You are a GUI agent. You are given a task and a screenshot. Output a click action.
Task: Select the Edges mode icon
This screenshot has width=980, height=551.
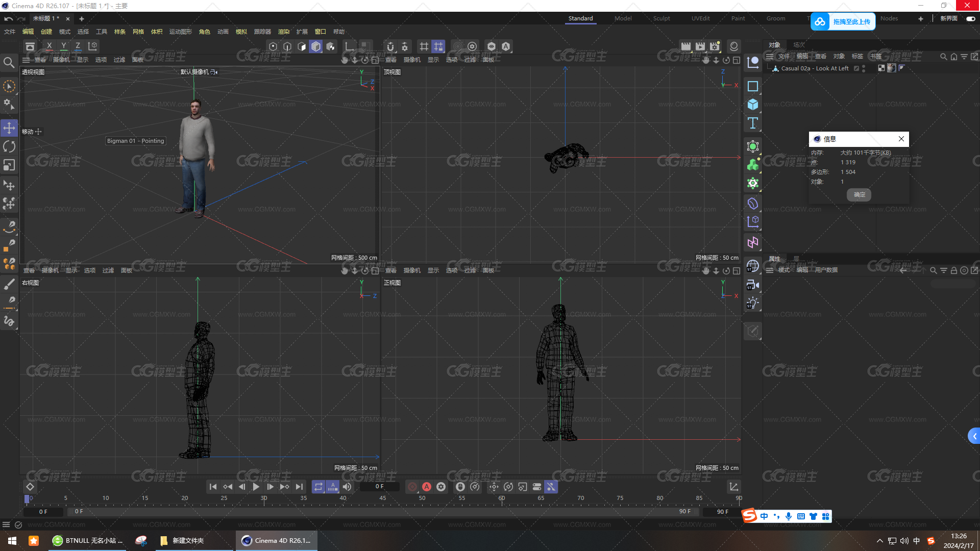pyautogui.click(x=287, y=46)
